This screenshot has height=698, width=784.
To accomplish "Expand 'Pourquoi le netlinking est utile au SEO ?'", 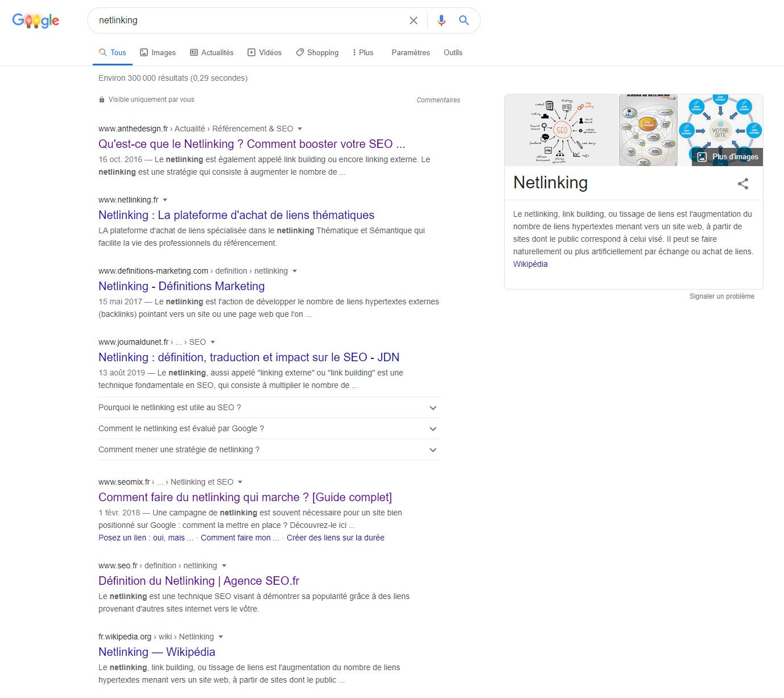I will tap(269, 407).
